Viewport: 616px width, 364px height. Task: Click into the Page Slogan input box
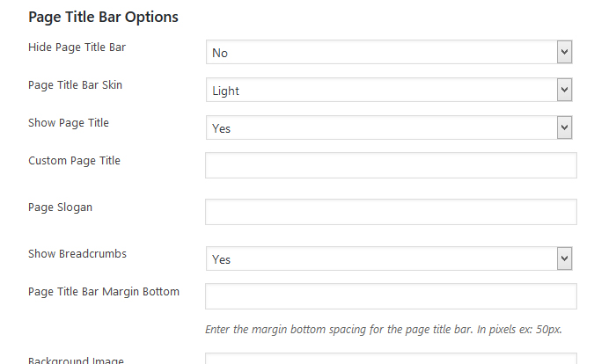pyautogui.click(x=390, y=212)
